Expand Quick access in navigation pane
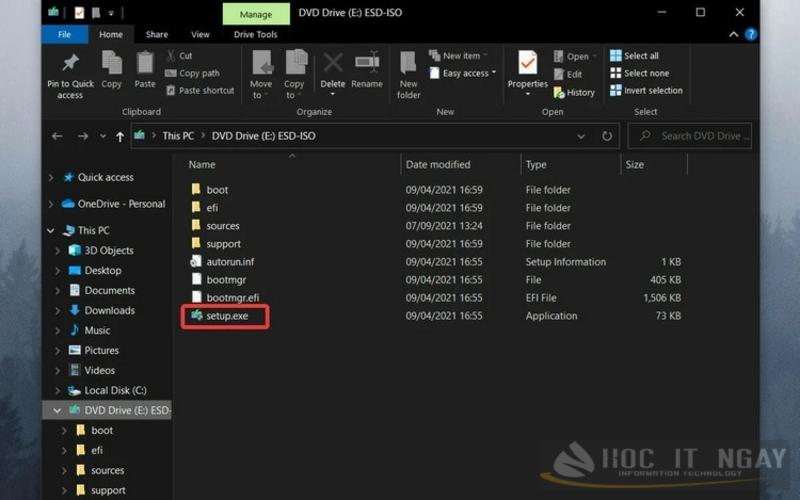 (x=51, y=178)
